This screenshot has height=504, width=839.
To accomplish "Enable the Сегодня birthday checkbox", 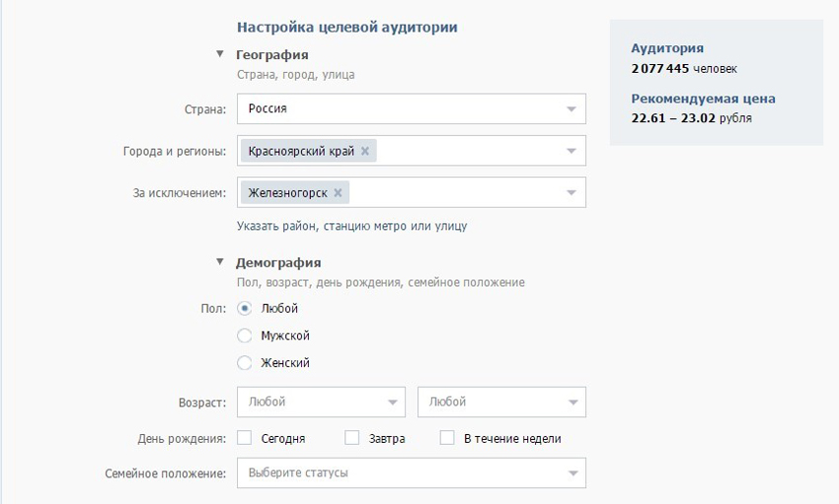I will [245, 438].
